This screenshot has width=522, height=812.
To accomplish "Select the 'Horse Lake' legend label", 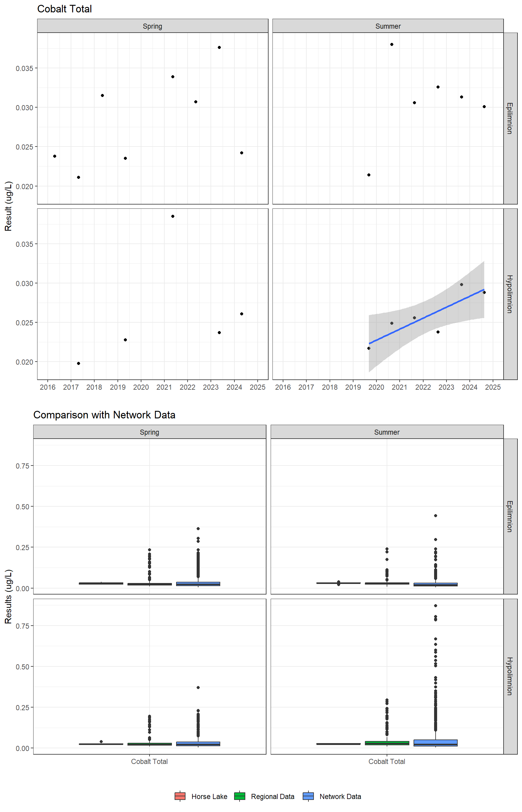I will click(209, 796).
